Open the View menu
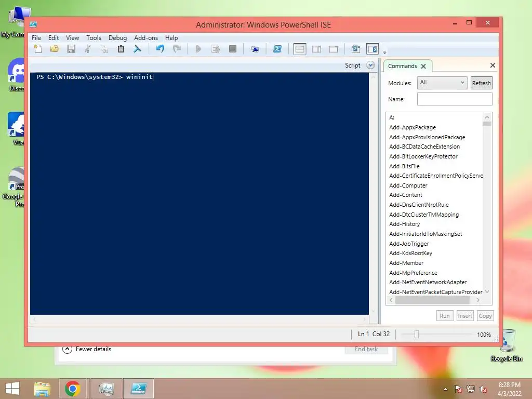Image resolution: width=532 pixels, height=399 pixels. [72, 37]
